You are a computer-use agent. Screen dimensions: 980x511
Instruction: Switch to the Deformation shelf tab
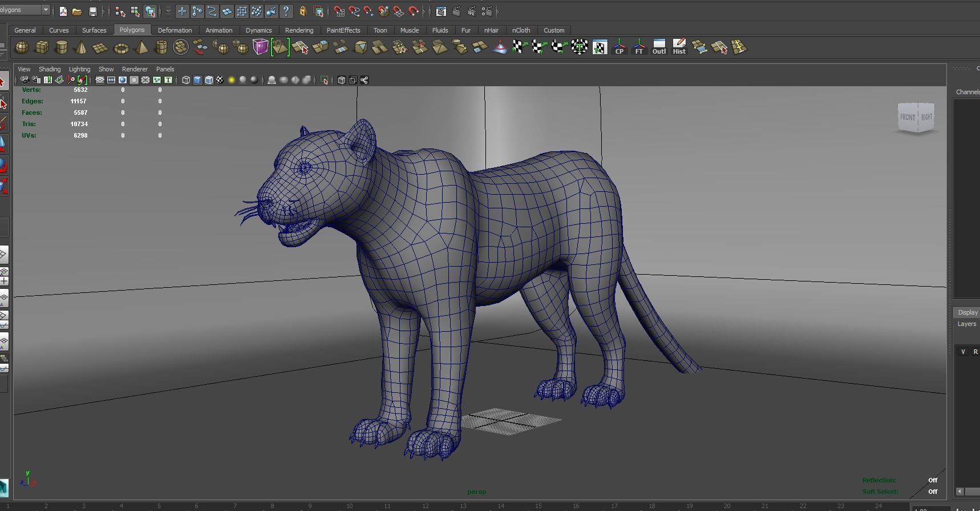coord(175,30)
